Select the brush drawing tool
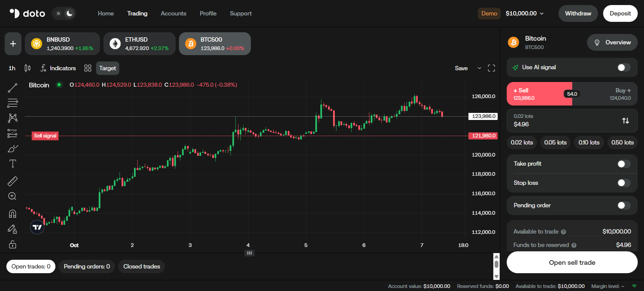This screenshot has width=644, height=291. click(x=12, y=149)
